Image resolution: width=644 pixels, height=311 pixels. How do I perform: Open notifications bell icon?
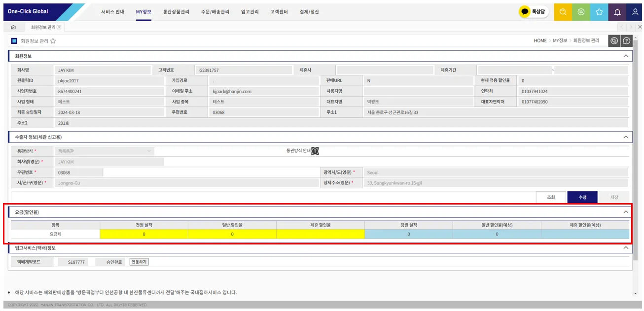pyautogui.click(x=617, y=12)
